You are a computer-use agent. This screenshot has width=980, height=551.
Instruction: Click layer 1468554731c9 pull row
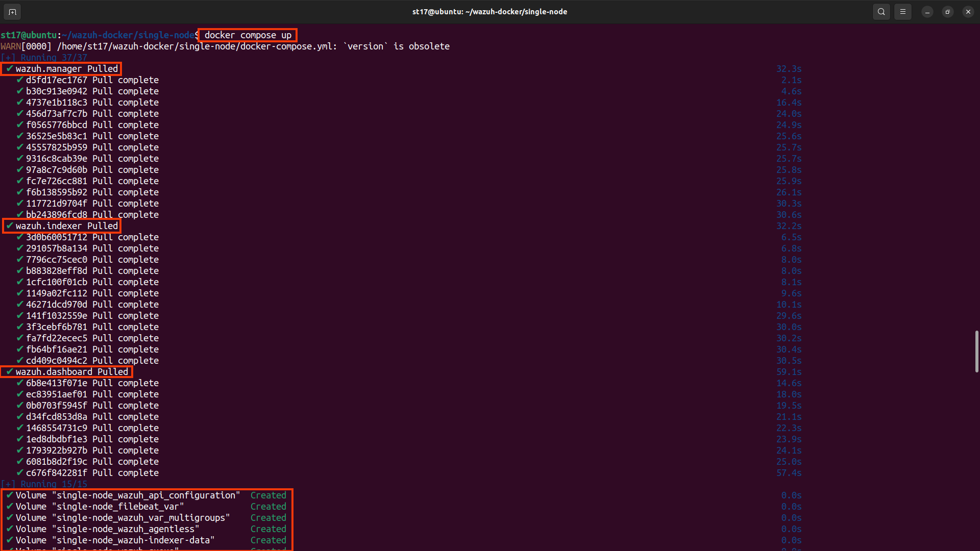pyautogui.click(x=87, y=428)
